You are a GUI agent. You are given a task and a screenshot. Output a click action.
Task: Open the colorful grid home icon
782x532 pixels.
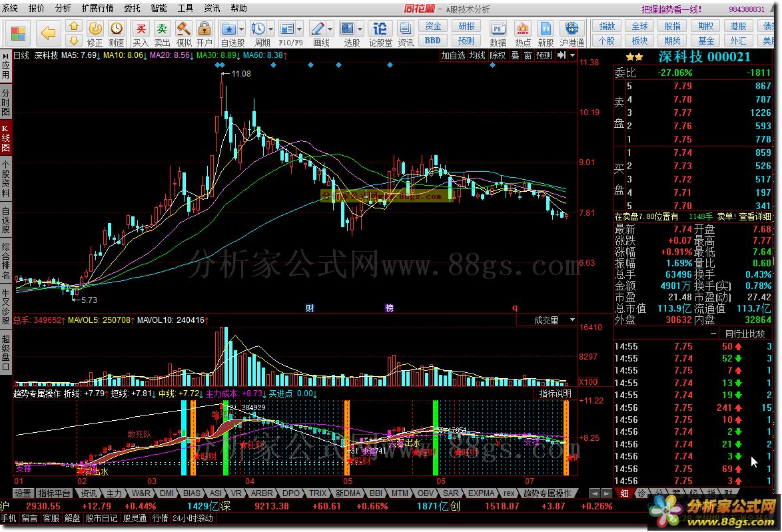tap(19, 33)
